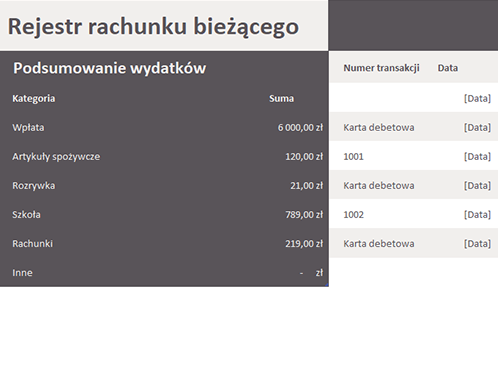Viewport: 498px width, 382px height.
Task: Click the 'Rozrywka' category cell
Action: click(34, 186)
